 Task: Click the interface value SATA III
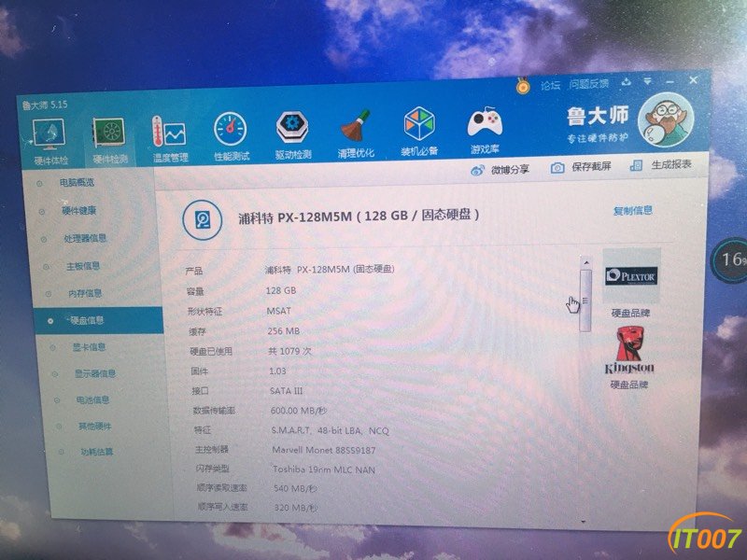click(287, 391)
